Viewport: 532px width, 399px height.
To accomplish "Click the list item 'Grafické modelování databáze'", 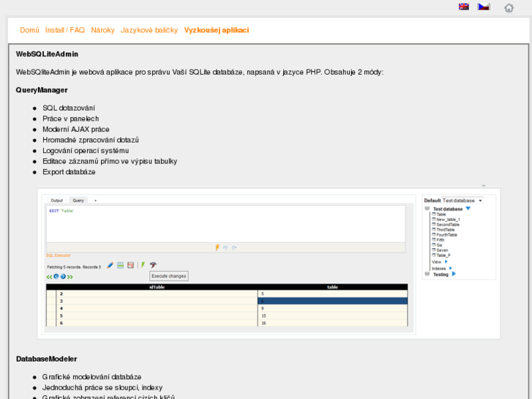I will [x=91, y=377].
